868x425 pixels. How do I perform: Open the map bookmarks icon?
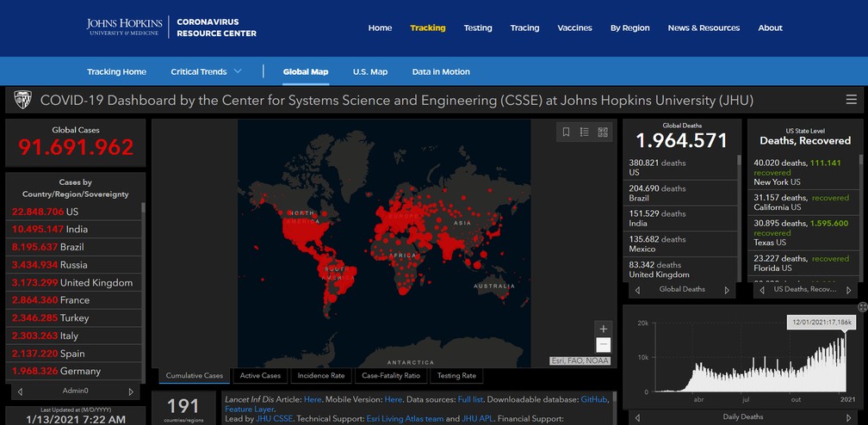566,132
